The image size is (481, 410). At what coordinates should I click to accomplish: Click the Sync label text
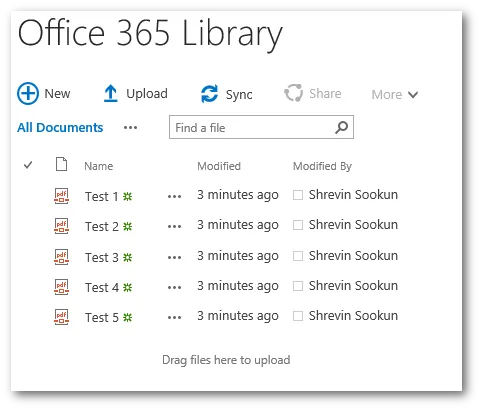click(239, 95)
